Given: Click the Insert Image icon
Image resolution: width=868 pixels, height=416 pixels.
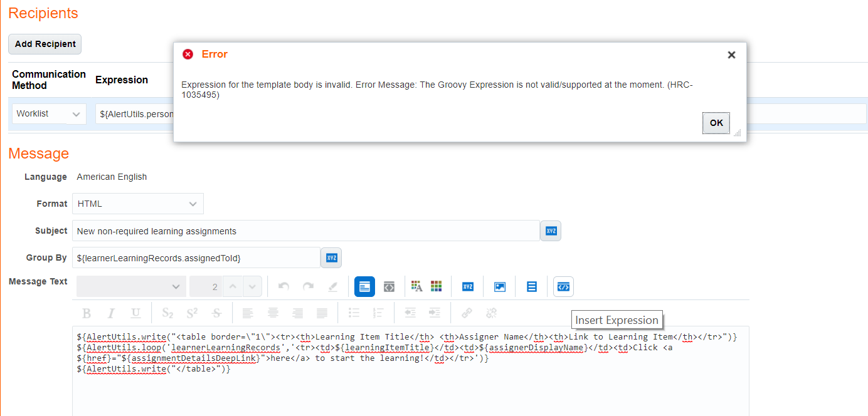Looking at the screenshot, I should [x=499, y=286].
